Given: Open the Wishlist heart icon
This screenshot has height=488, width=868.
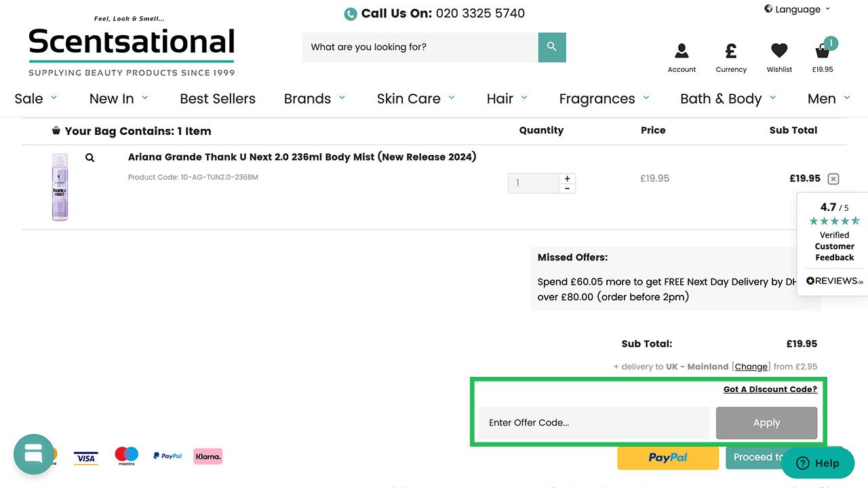Looking at the screenshot, I should (779, 51).
